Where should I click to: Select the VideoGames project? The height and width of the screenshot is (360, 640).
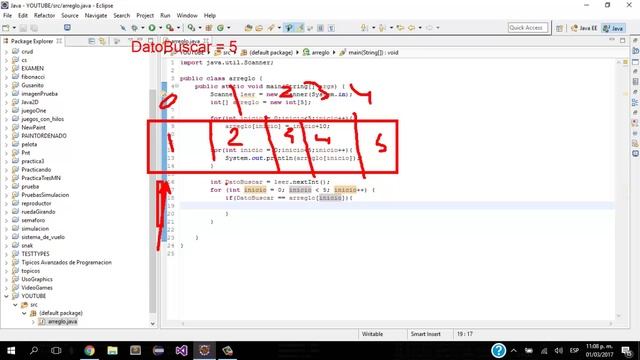click(37, 288)
